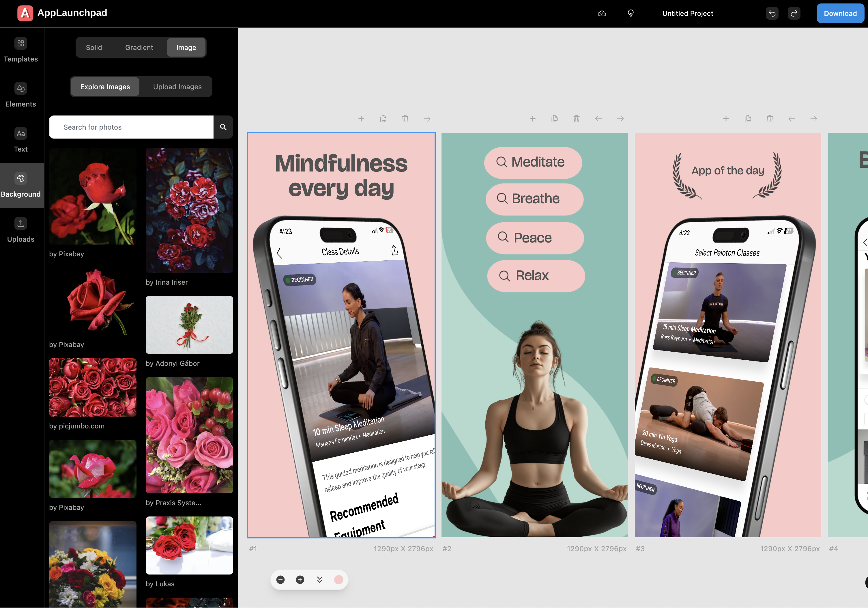The height and width of the screenshot is (608, 868).
Task: Click the Search for photos field
Action: click(131, 127)
